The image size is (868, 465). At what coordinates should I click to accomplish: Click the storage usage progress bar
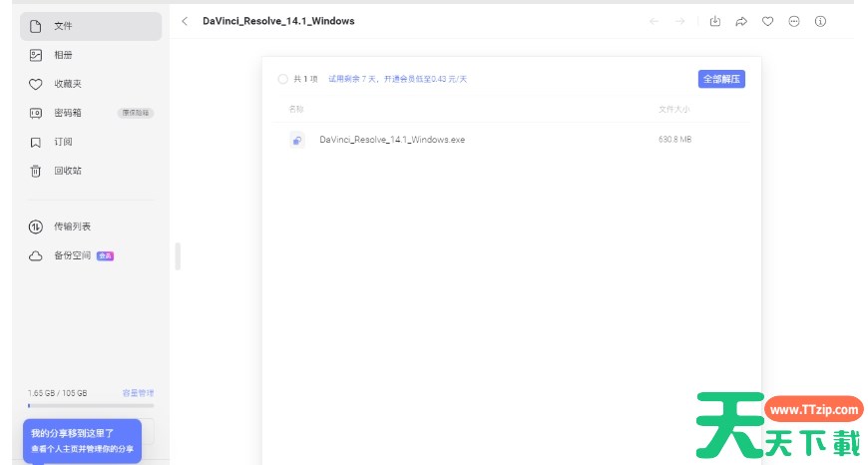pos(90,406)
